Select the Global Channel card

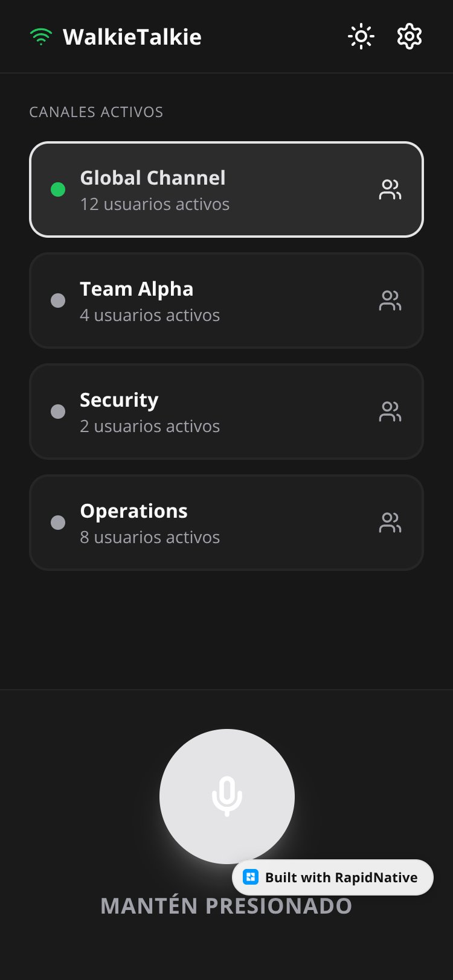(226, 189)
